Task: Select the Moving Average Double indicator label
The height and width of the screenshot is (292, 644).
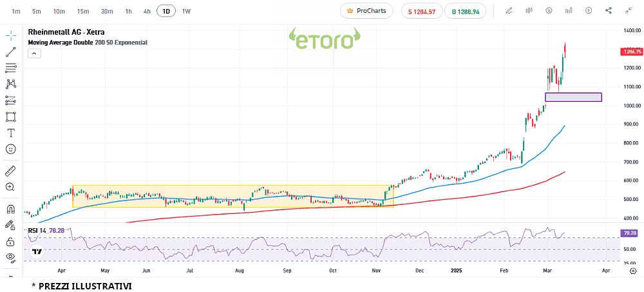Action: [x=88, y=43]
